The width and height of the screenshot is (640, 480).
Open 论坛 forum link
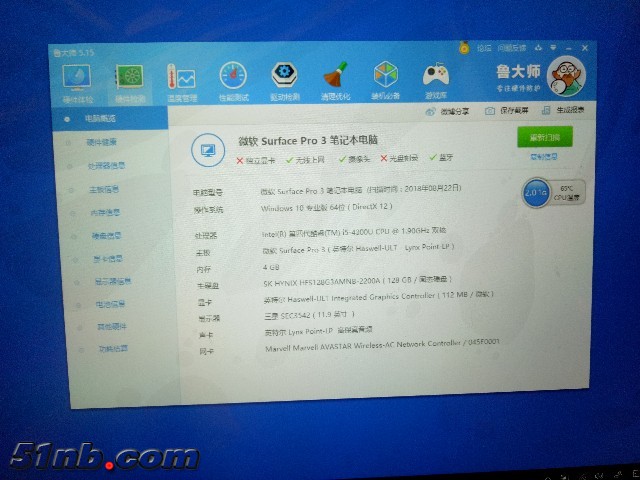[x=484, y=48]
